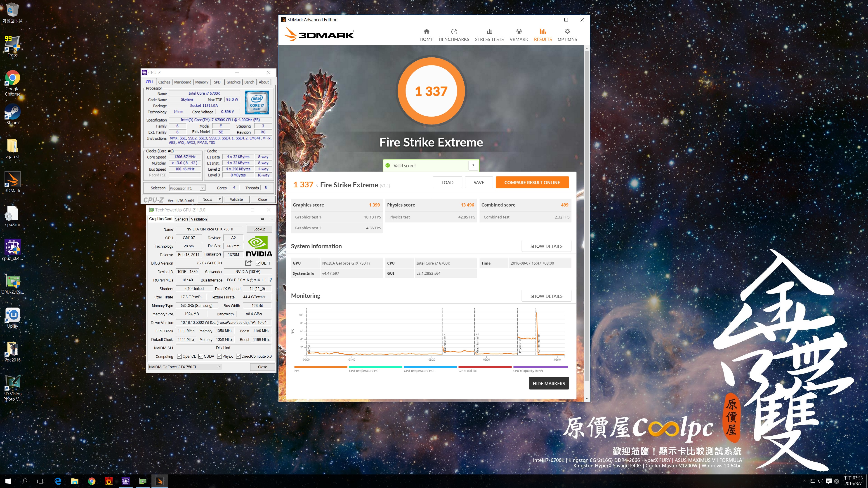The width and height of the screenshot is (868, 488).
Task: Select the Steam desktop shortcut
Action: [12, 115]
